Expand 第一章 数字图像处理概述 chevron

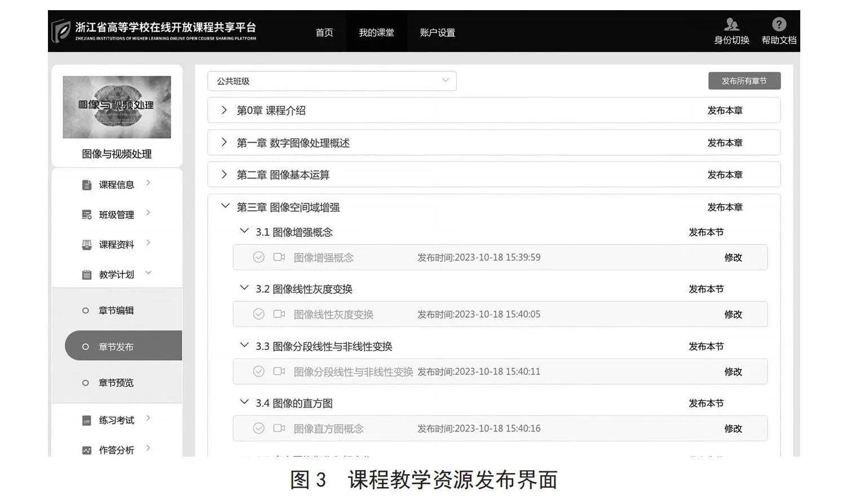click(x=224, y=142)
